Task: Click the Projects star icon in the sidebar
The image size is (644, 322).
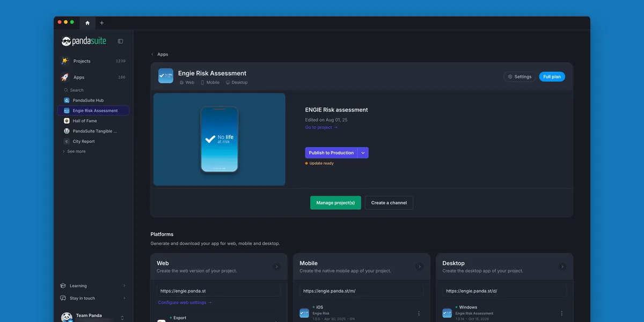Action: click(64, 61)
